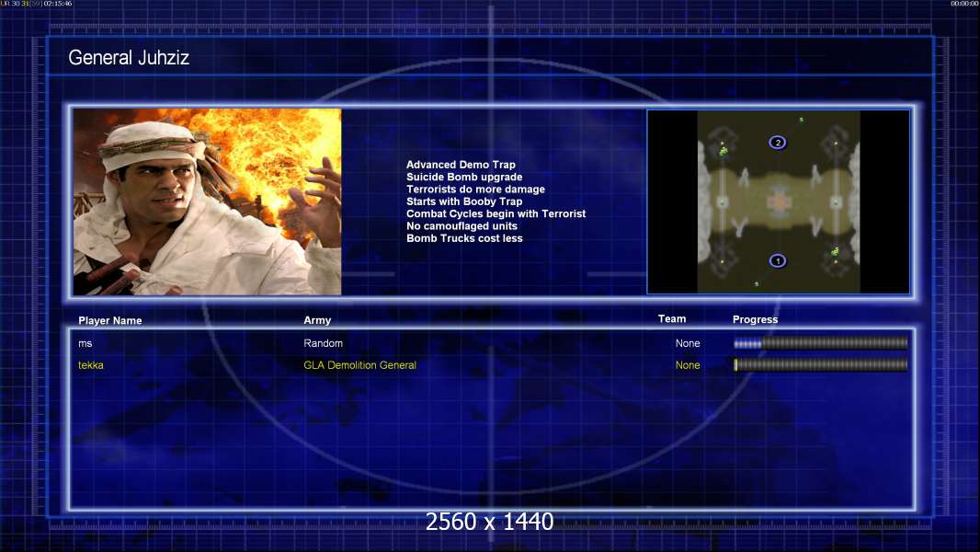This screenshot has height=552, width=980.
Task: Click the Team column header
Action: [x=672, y=319]
